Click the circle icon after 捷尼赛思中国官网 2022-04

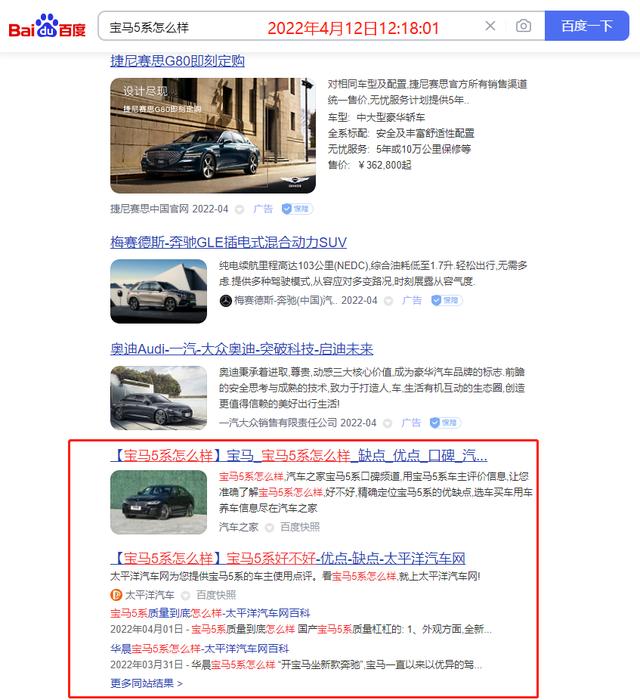tap(239, 209)
